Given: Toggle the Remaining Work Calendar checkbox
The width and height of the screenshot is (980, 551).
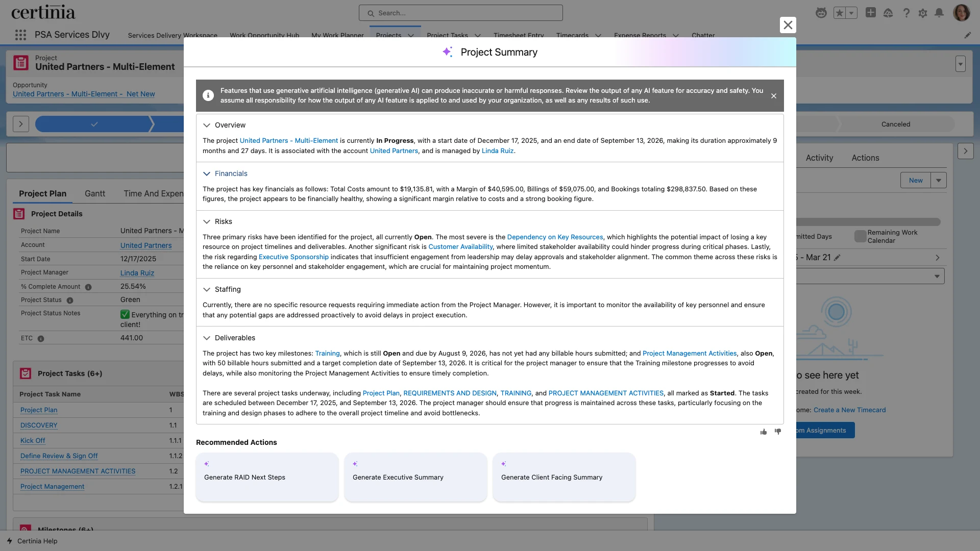Looking at the screenshot, I should [x=861, y=236].
